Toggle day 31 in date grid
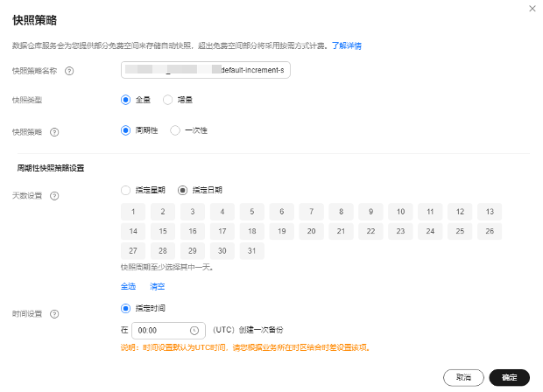 click(x=252, y=251)
